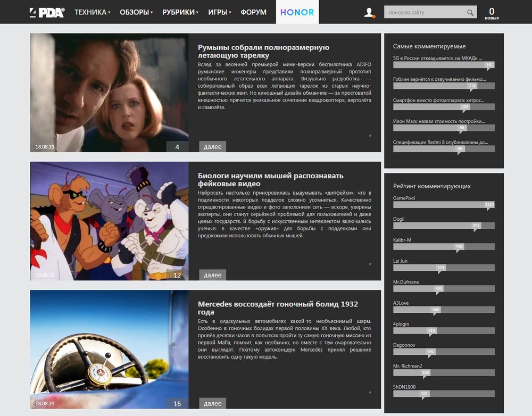Open the cartoon mice thumbnail image
Screen dimensions: 532x416
click(x=109, y=221)
